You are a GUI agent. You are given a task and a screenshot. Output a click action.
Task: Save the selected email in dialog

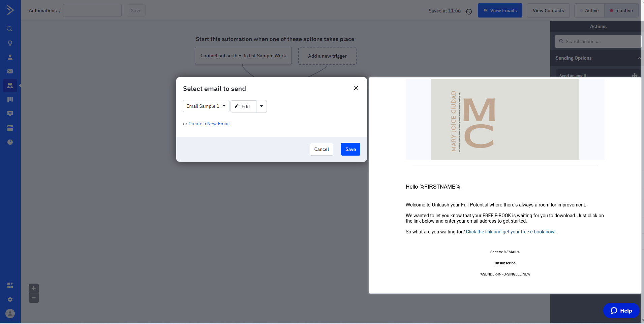click(350, 149)
